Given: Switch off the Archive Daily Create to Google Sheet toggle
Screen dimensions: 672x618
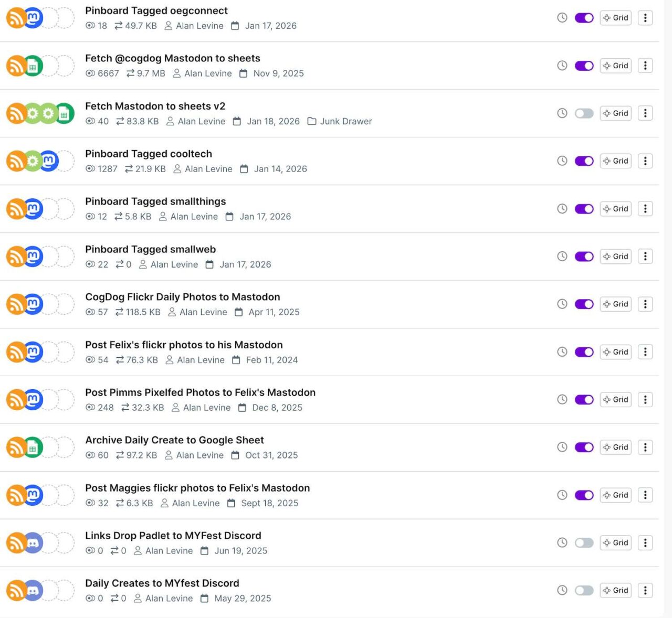Looking at the screenshot, I should pyautogui.click(x=584, y=447).
